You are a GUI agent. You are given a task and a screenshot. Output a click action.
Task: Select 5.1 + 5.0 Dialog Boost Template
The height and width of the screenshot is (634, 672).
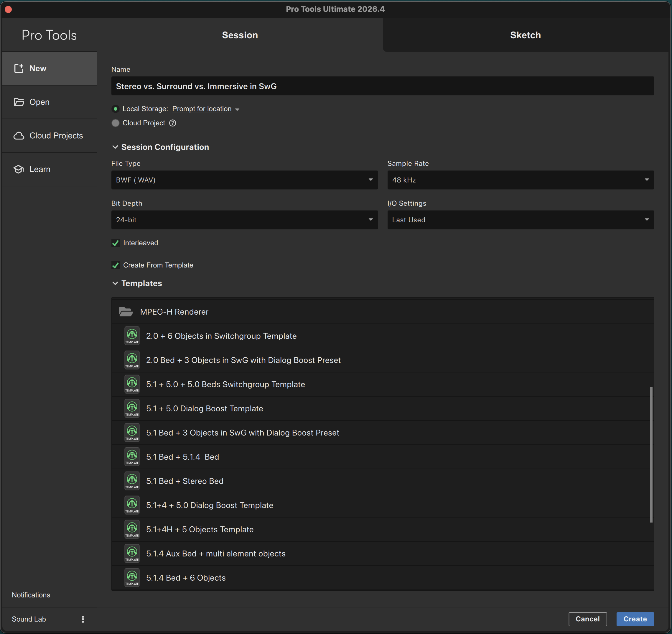[x=383, y=408]
